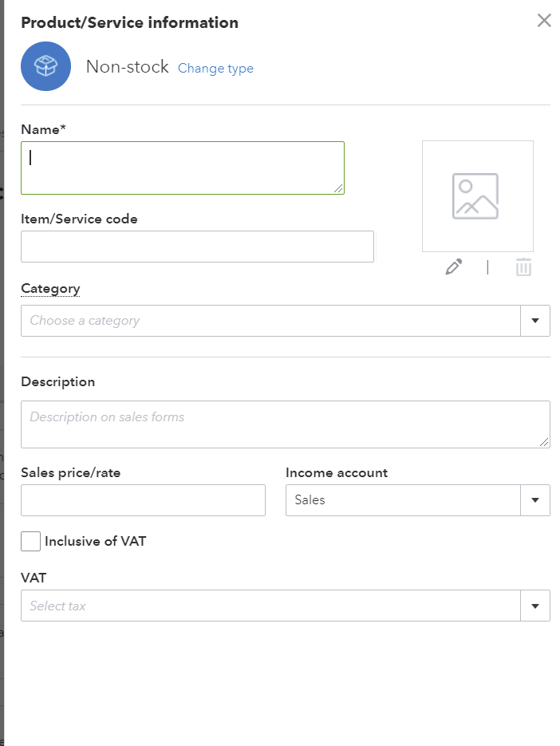This screenshot has width=560, height=746.
Task: Tick the Inclusive of VAT checkbox
Action: click(x=31, y=542)
